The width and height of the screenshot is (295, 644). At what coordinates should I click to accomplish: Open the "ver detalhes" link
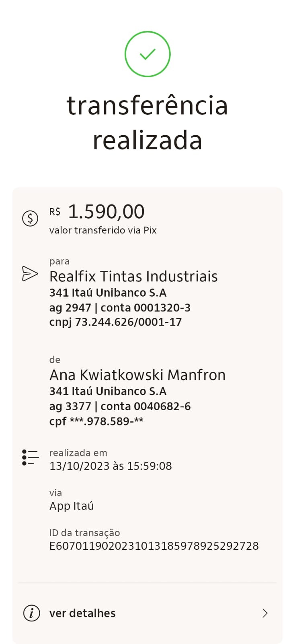(82, 613)
